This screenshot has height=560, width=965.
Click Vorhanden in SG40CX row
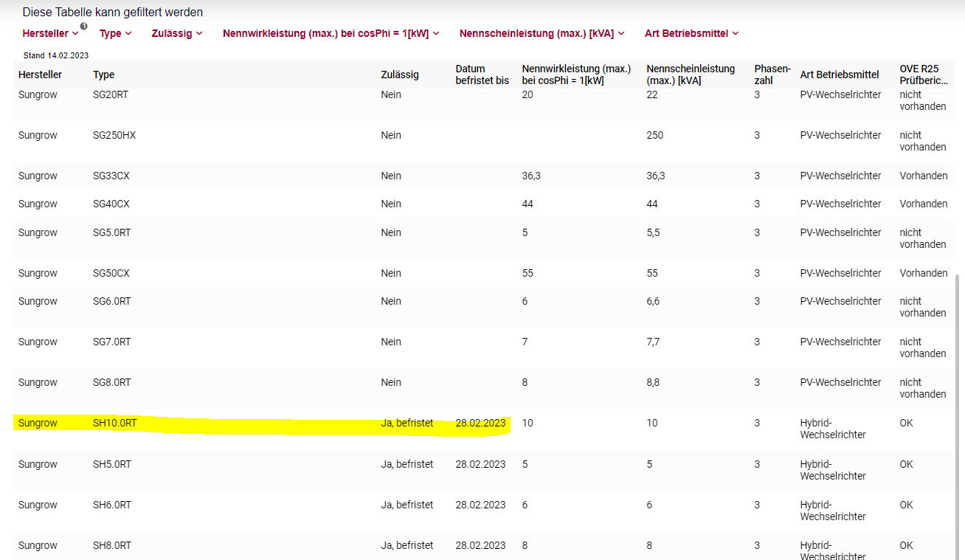click(924, 204)
